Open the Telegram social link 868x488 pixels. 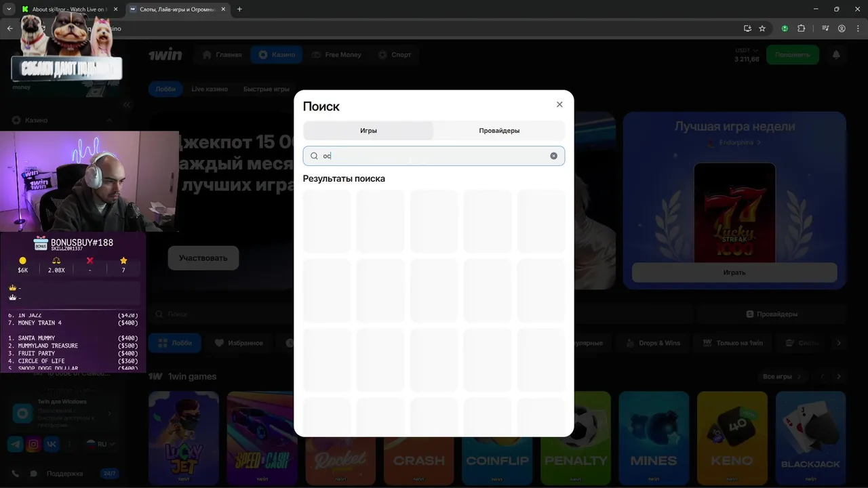[x=15, y=444]
